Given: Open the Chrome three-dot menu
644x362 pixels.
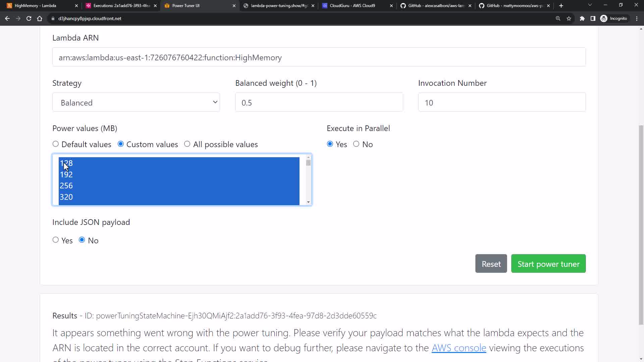Looking at the screenshot, I should pos(637,18).
